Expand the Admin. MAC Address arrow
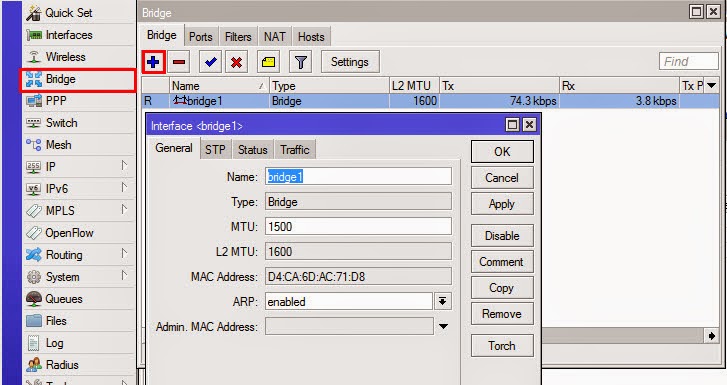Image resolution: width=727 pixels, height=385 pixels. click(443, 327)
